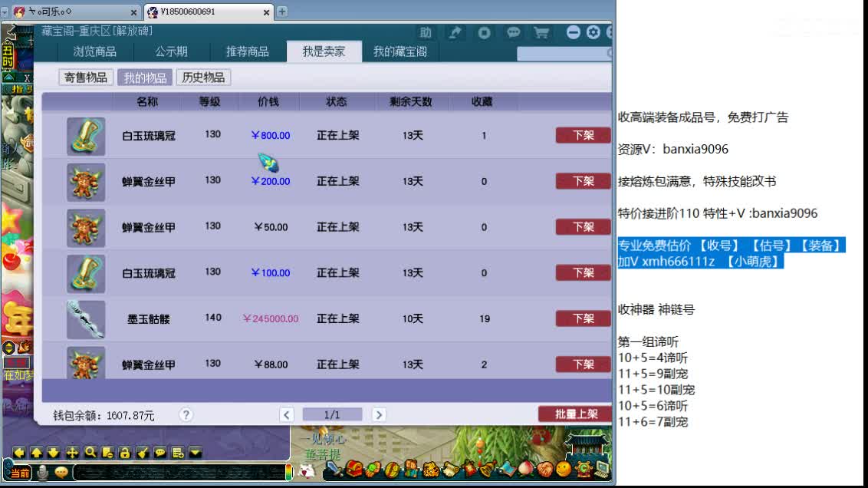Select the 我的物品 sub-tab

coord(145,77)
